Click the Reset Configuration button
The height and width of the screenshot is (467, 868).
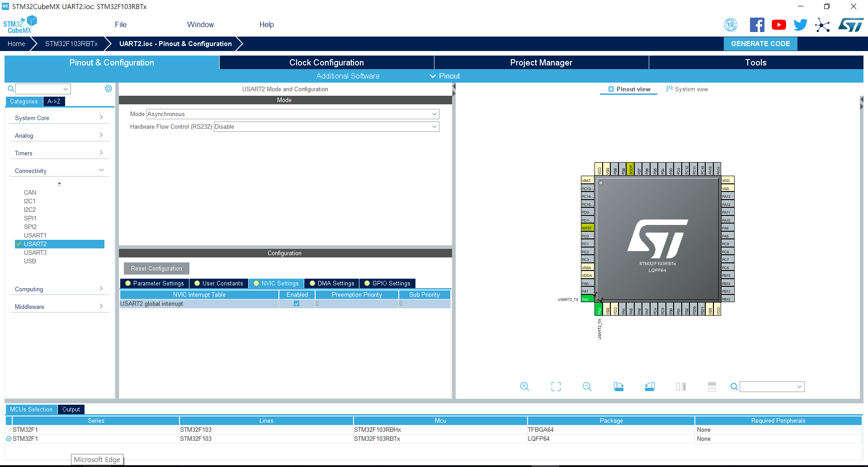[x=156, y=268]
